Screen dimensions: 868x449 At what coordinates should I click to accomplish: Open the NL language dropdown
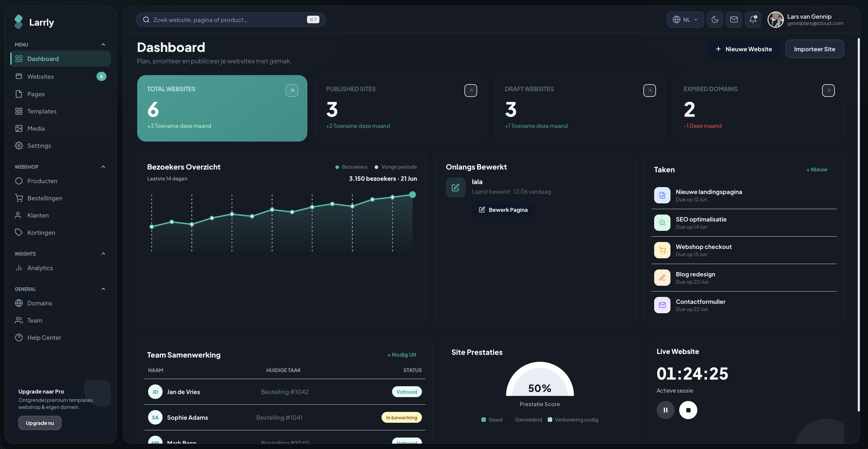click(685, 20)
